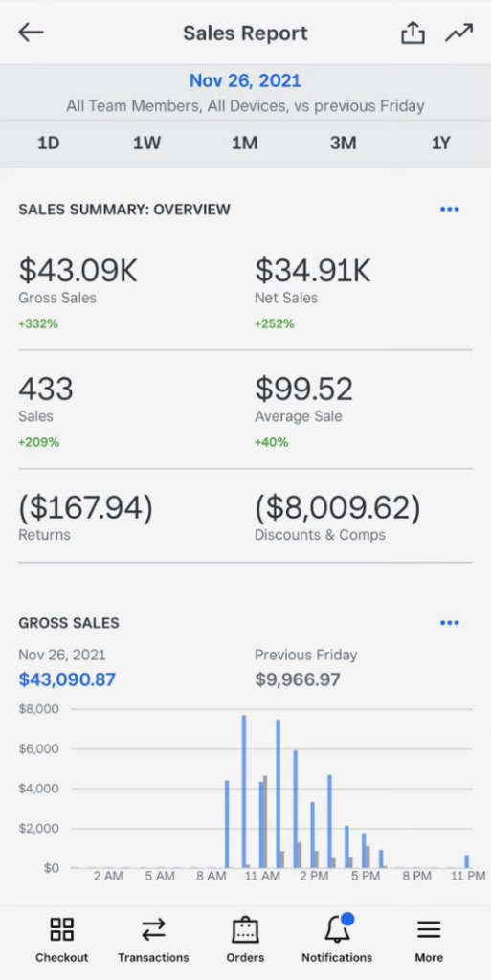Select the 1D time range
491x980 pixels.
point(48,144)
